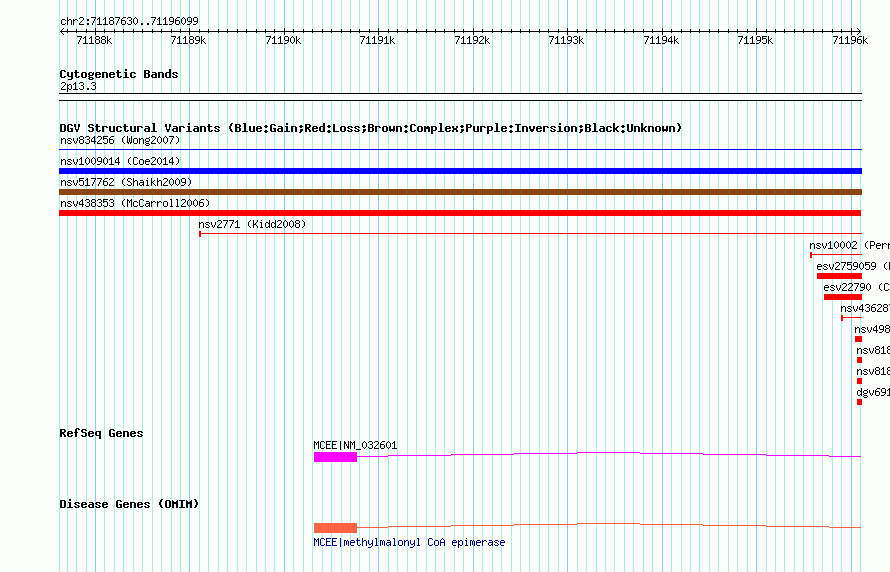Click the 71192k ruler tick label
This screenshot has height=572, width=890.
[x=472, y=40]
